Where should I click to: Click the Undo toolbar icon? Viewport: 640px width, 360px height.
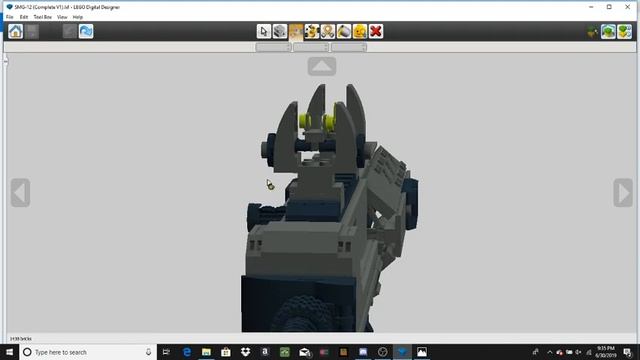click(x=70, y=31)
